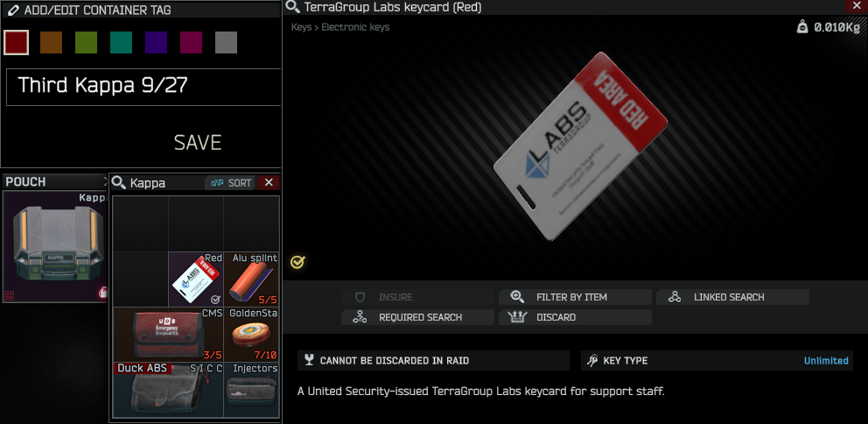Sort the Kappa container contents
Image resolution: width=868 pixels, height=424 pixels.
[231, 183]
